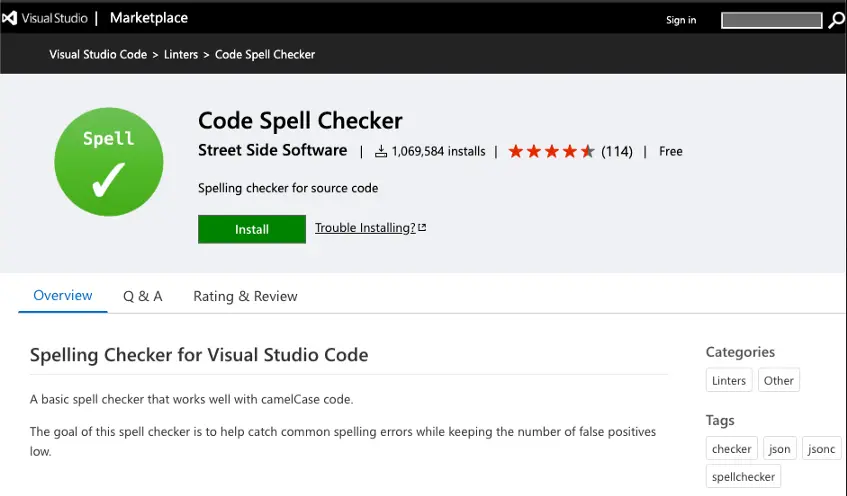Click the star rating icons
The height and width of the screenshot is (496, 847).
click(552, 151)
